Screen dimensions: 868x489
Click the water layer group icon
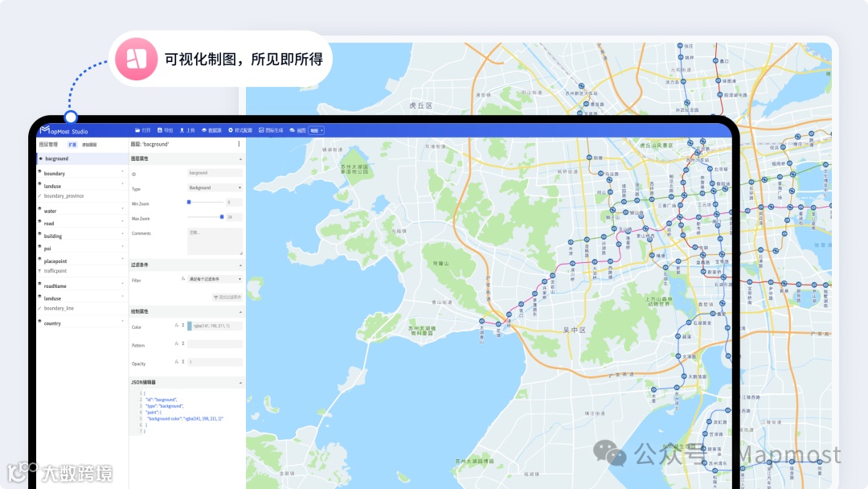[40, 209]
